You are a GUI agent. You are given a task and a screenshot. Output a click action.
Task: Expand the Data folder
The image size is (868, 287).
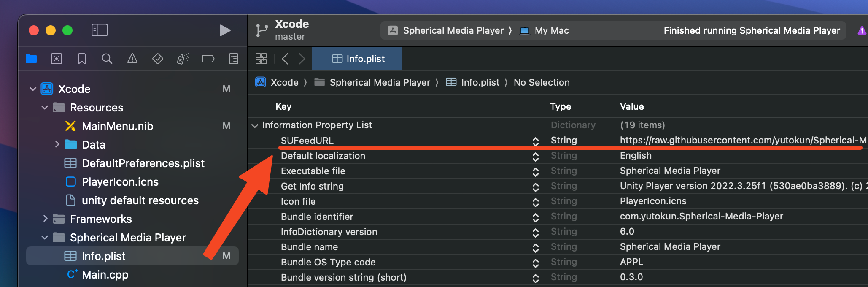57,144
